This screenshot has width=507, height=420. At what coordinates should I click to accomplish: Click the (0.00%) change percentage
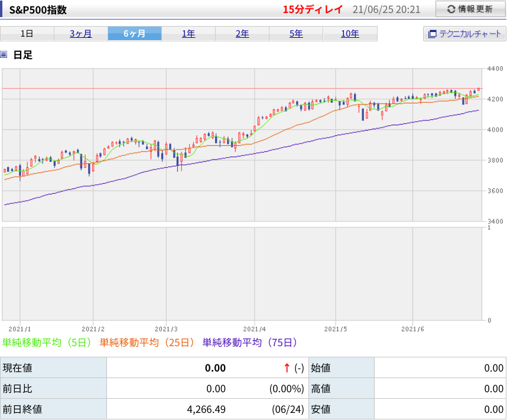click(287, 389)
